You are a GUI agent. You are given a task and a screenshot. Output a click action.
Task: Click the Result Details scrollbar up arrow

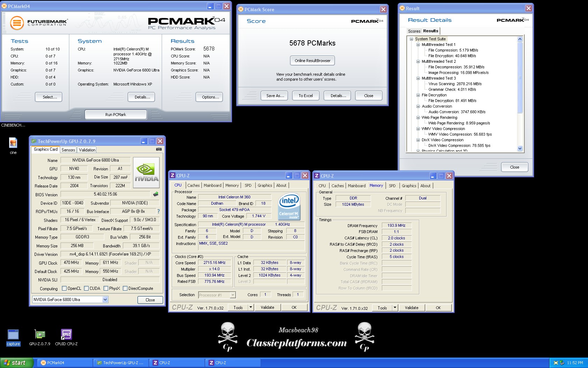tap(520, 39)
